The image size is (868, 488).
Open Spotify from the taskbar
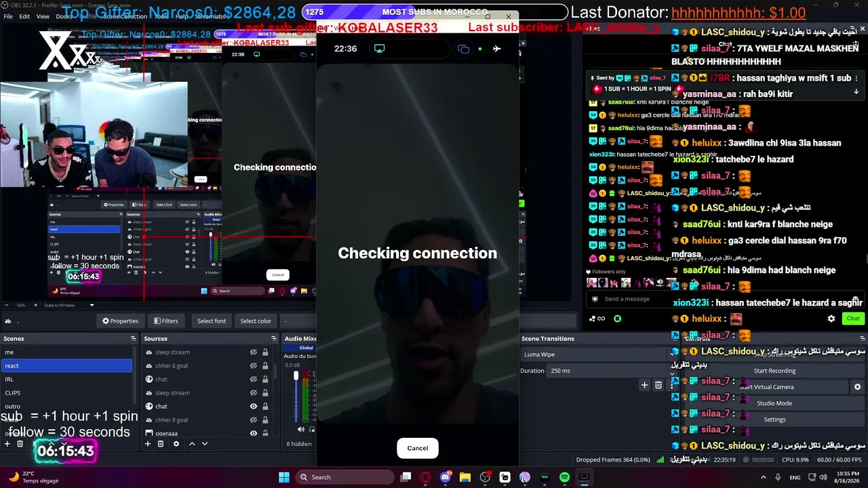(x=564, y=477)
